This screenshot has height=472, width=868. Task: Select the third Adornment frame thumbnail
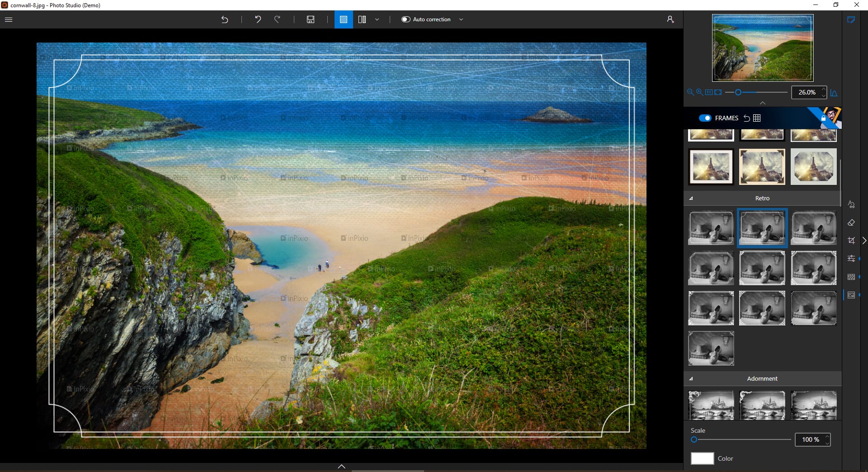point(814,406)
